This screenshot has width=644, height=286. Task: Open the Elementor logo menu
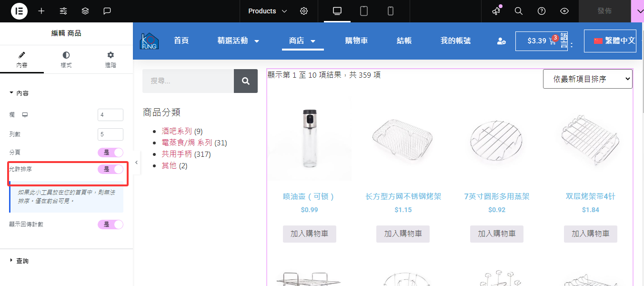pyautogui.click(x=19, y=11)
